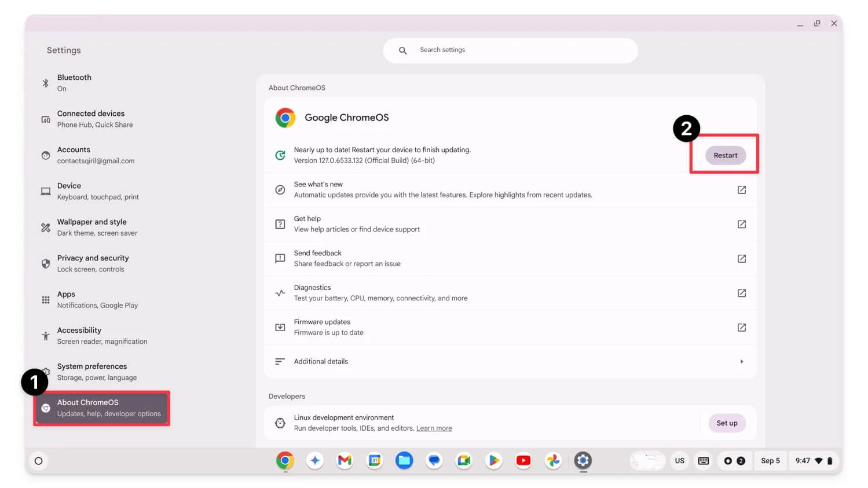Screen dimensions: 868x488
Task: Launch Google Meet from the shelf
Action: pos(464,460)
